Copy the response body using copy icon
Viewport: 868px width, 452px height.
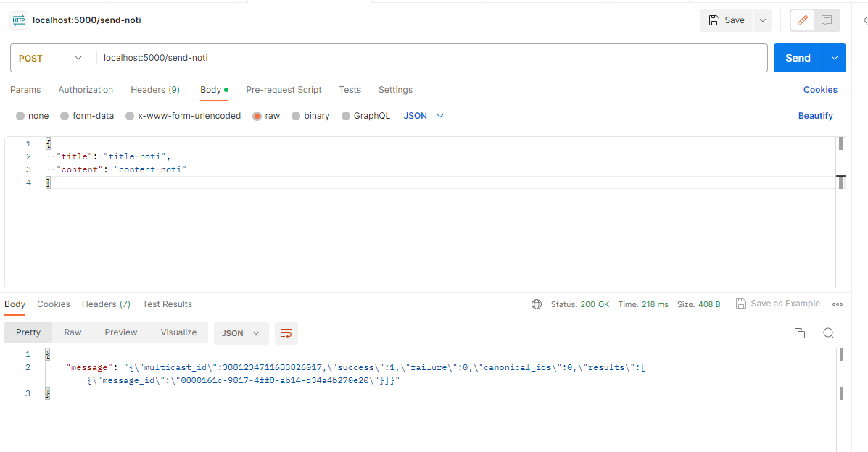point(800,333)
